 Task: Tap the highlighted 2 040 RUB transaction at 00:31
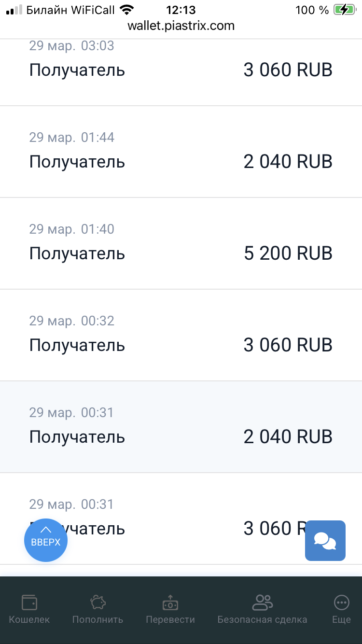(x=181, y=427)
